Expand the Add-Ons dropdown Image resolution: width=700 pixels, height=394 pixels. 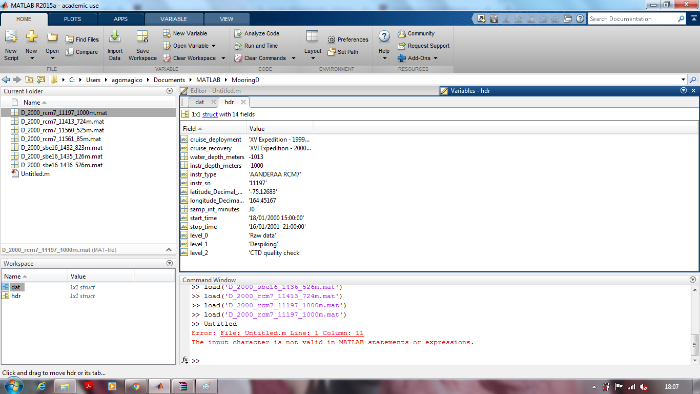pyautogui.click(x=435, y=58)
